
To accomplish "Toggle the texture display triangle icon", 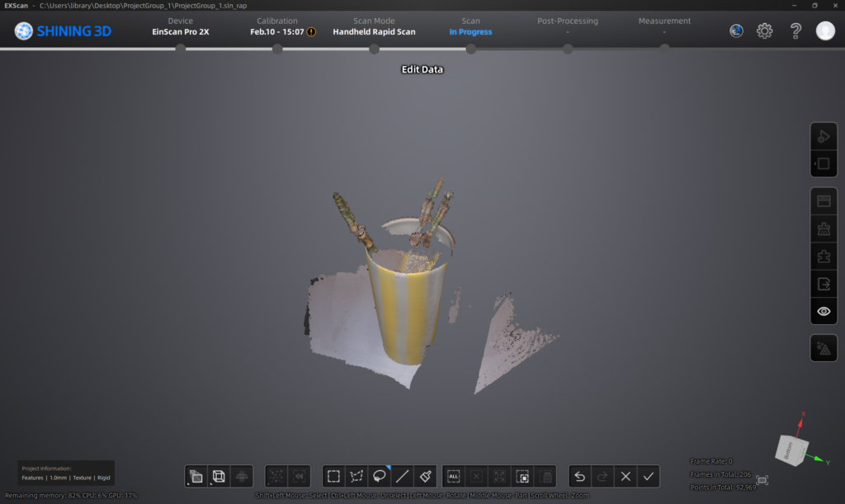I will (823, 348).
